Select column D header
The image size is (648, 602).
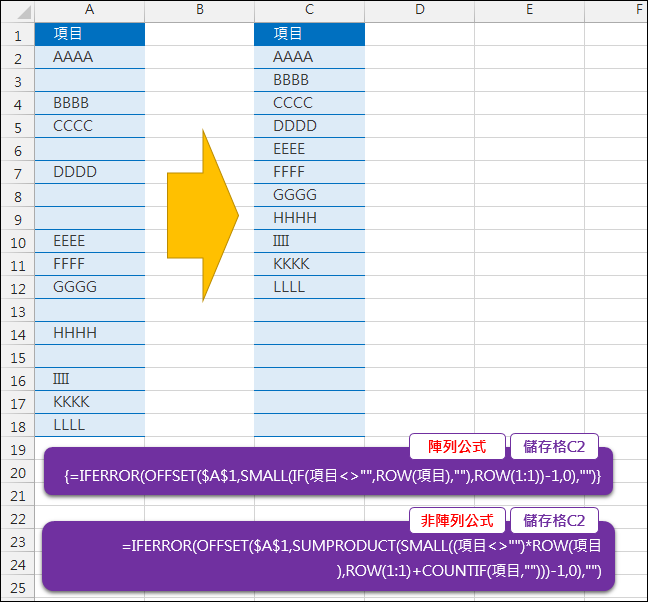419,10
